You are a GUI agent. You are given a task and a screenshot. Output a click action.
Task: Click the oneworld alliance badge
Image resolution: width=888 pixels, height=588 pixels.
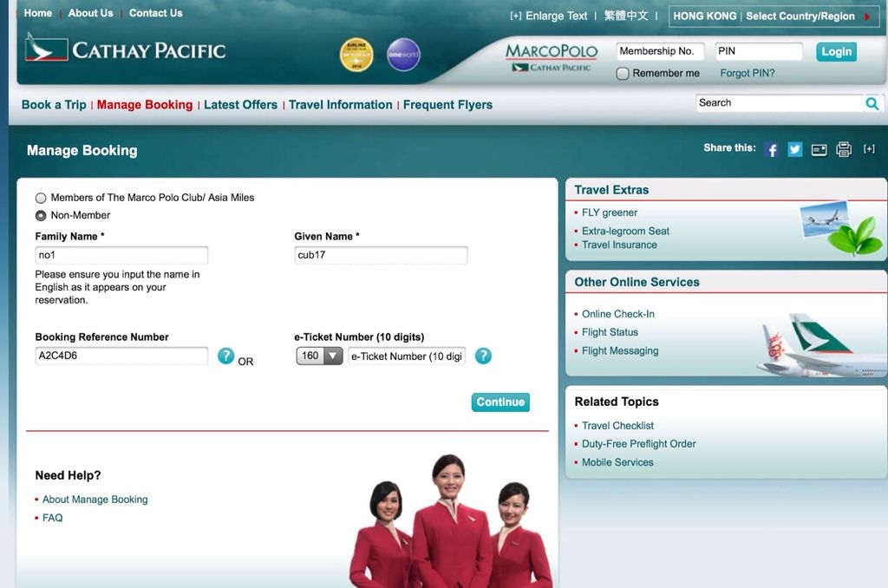[403, 55]
